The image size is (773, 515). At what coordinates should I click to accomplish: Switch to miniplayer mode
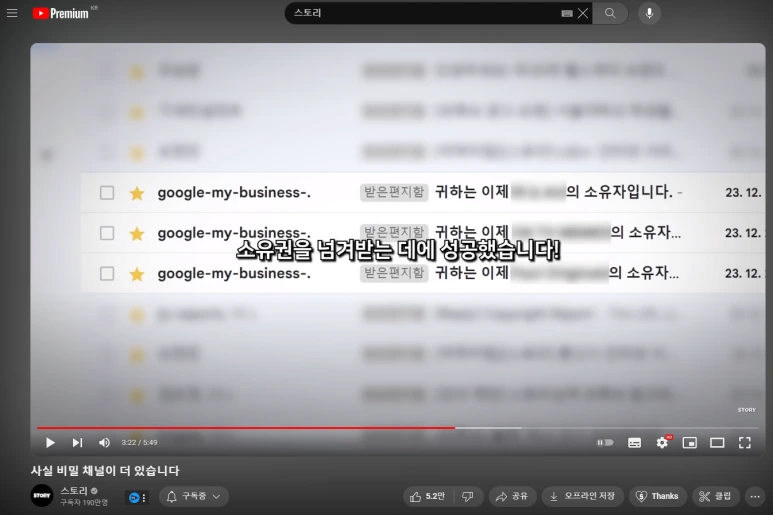click(690, 443)
